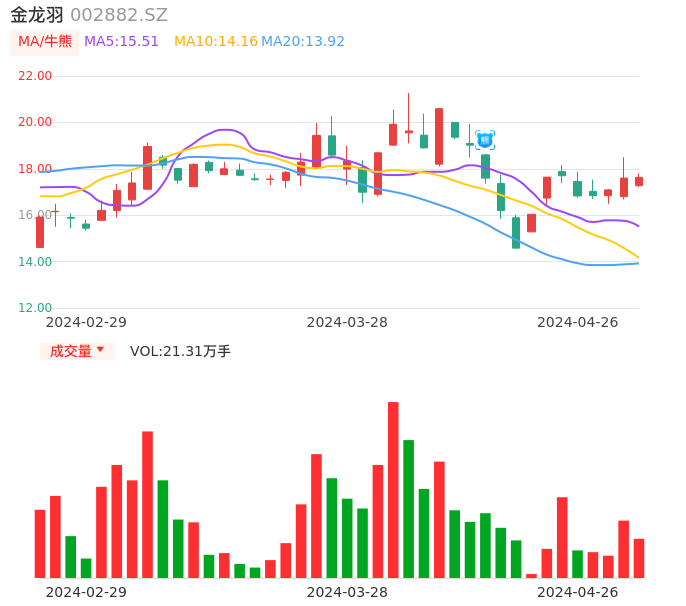Viewport: 686px width, 606px height.
Task: Select the MA/牛熊 indicator button
Action: pos(45,42)
